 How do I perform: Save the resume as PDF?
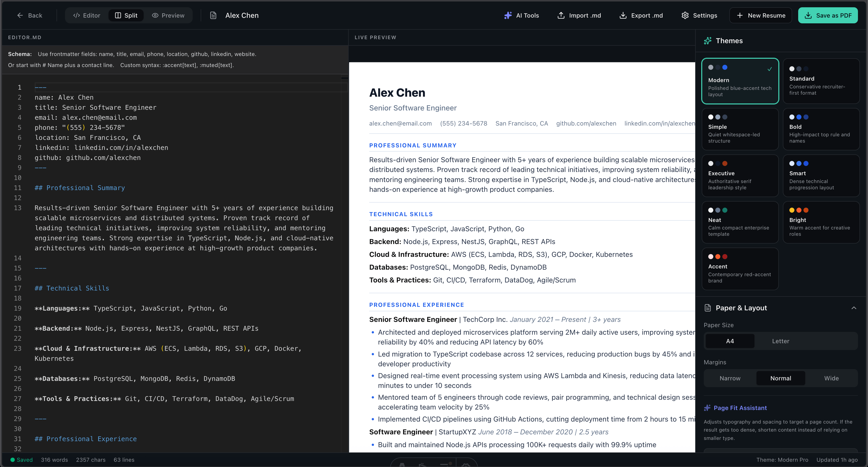pyautogui.click(x=828, y=16)
